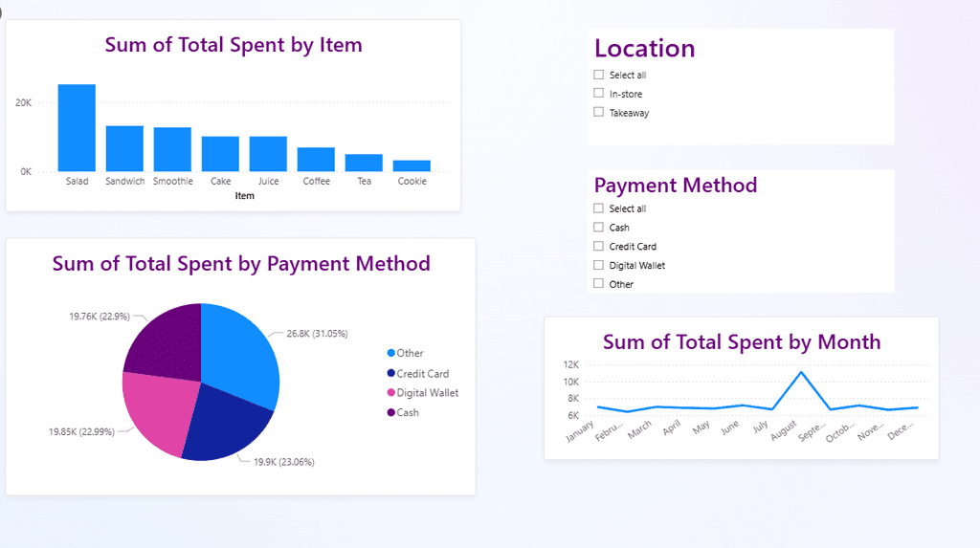Screen dimensions: 980x548
Task: Click the Digital Wallet legend color dot
Action: coord(391,393)
